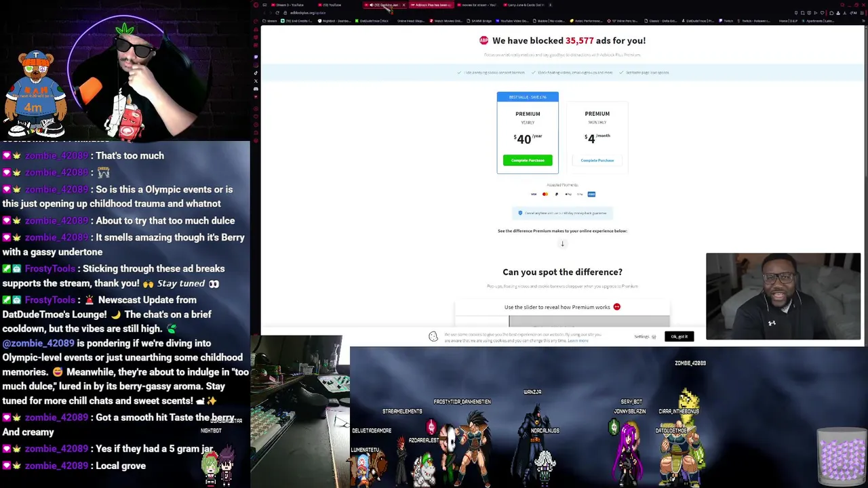Viewport: 868px width, 488px height.
Task: Open Twitch bookmark in bookmarks bar
Action: [x=726, y=21]
